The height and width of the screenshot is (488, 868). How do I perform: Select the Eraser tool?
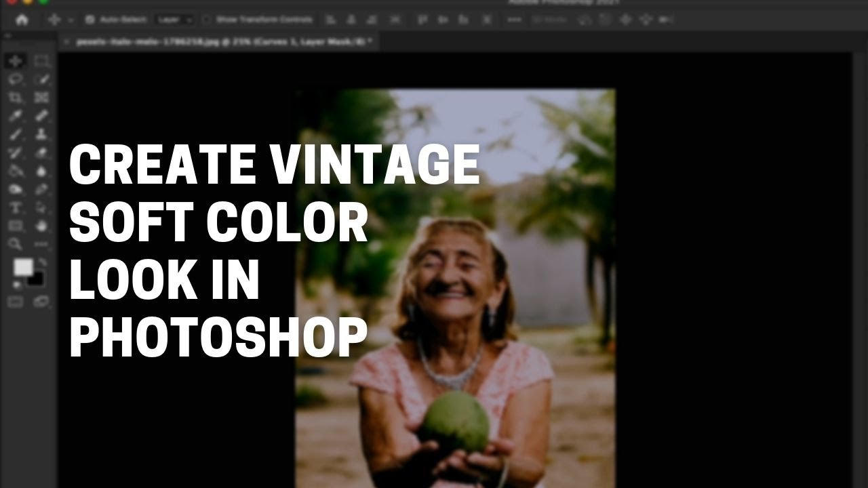(x=41, y=152)
